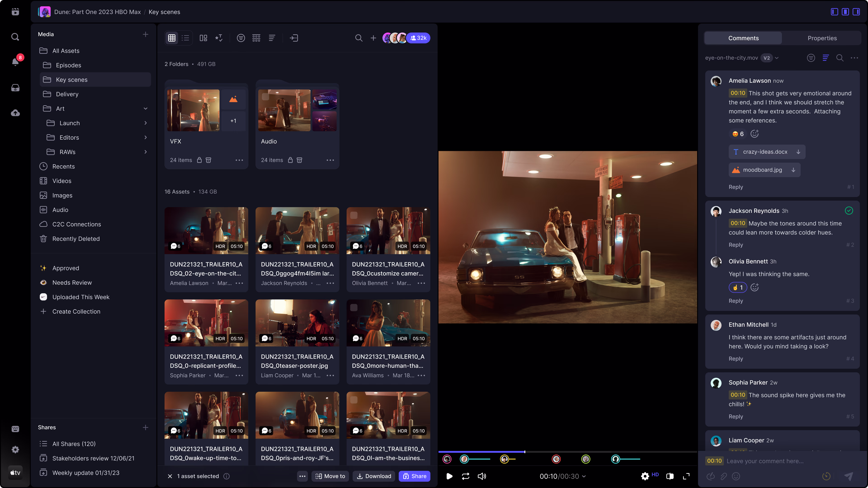The height and width of the screenshot is (488, 868).
Task: Collapse the Art folder in Media
Action: click(x=145, y=108)
